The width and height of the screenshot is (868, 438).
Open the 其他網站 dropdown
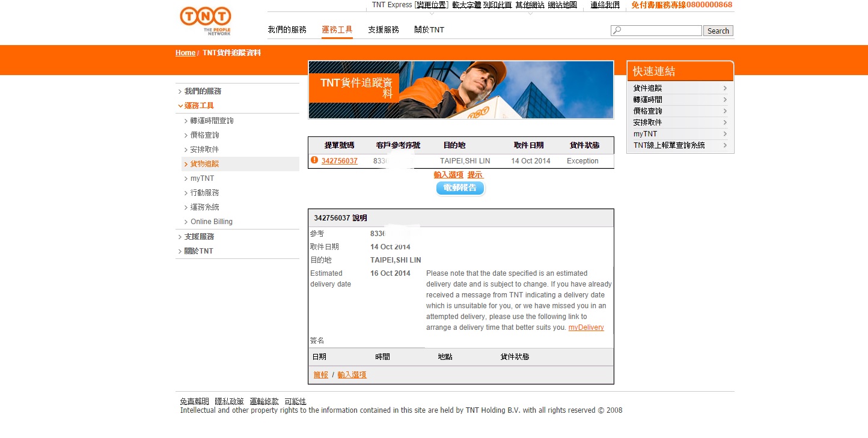530,5
